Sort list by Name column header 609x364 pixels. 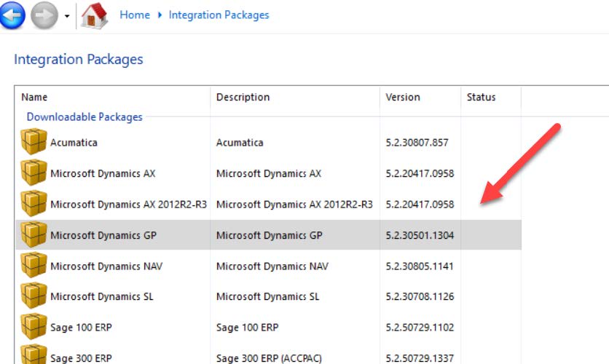coord(34,97)
